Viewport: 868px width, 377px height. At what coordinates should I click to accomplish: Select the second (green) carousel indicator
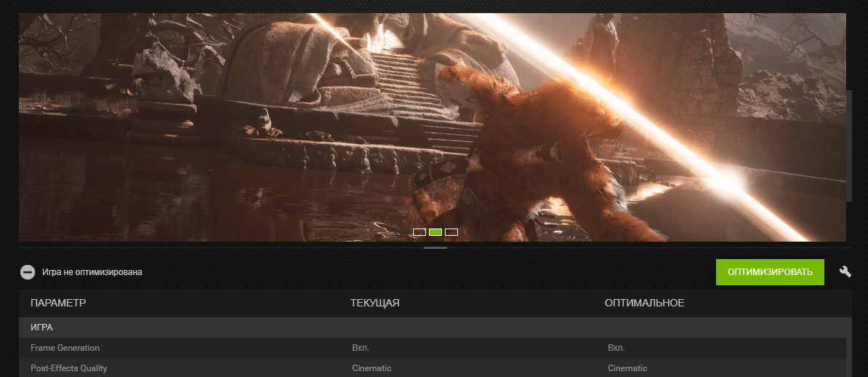(x=435, y=232)
